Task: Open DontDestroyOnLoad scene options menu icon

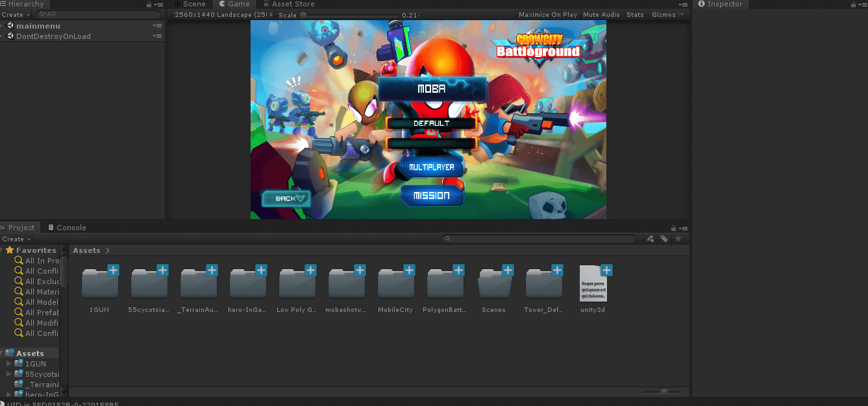Action: coord(158,36)
